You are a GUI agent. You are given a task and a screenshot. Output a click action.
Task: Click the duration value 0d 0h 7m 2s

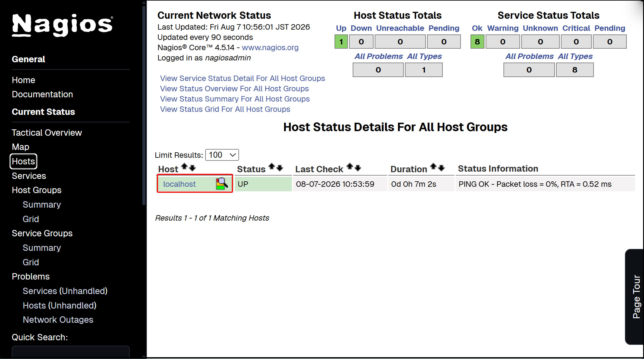tap(414, 184)
